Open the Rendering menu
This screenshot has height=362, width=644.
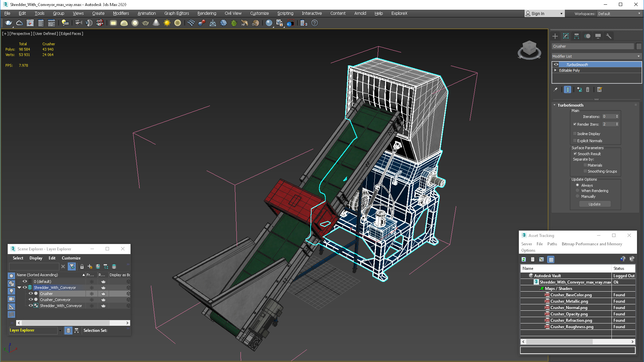pos(207,13)
